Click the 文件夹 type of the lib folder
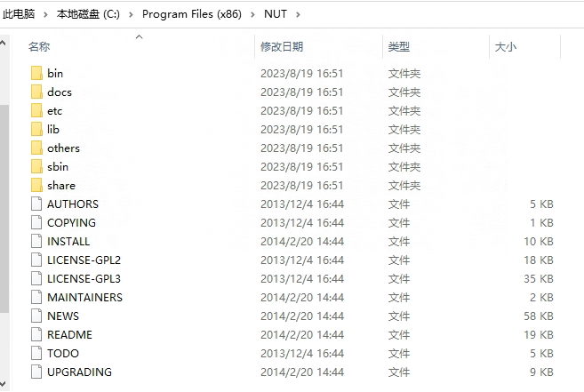584x392 pixels. (x=404, y=129)
